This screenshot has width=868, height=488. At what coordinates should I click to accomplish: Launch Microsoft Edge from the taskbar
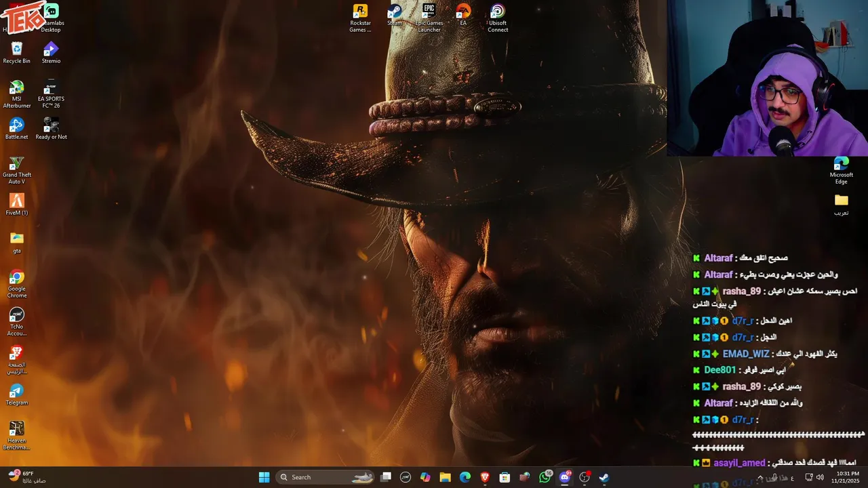465,477
